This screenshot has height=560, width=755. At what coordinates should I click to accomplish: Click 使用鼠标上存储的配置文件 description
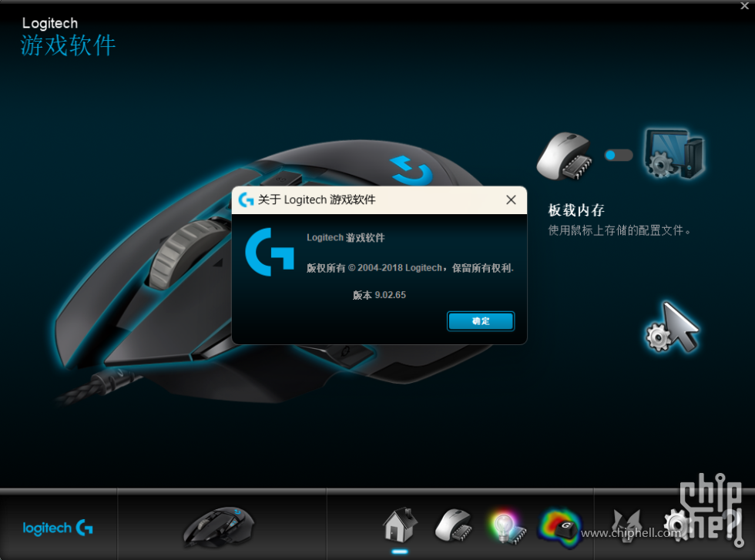619,230
